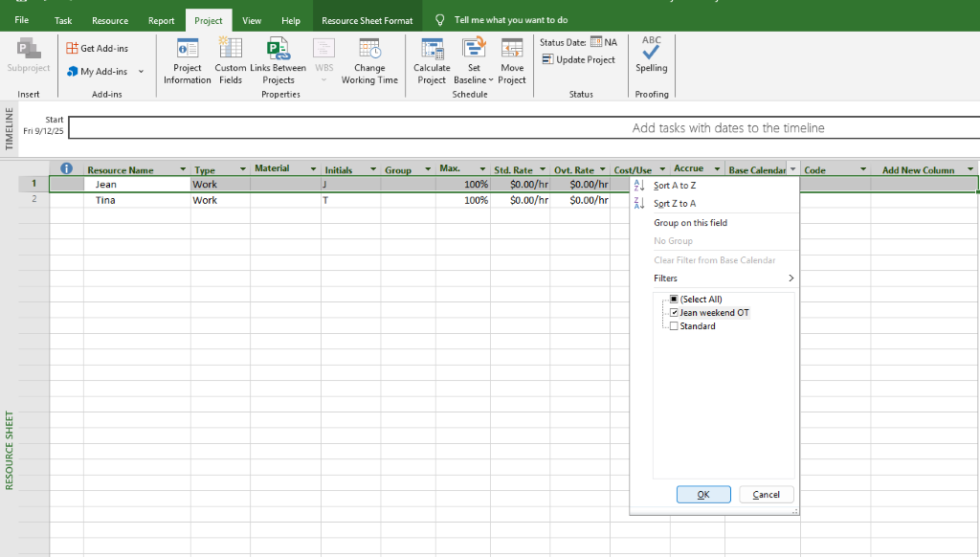
Task: Run the Spelling check
Action: tap(651, 55)
